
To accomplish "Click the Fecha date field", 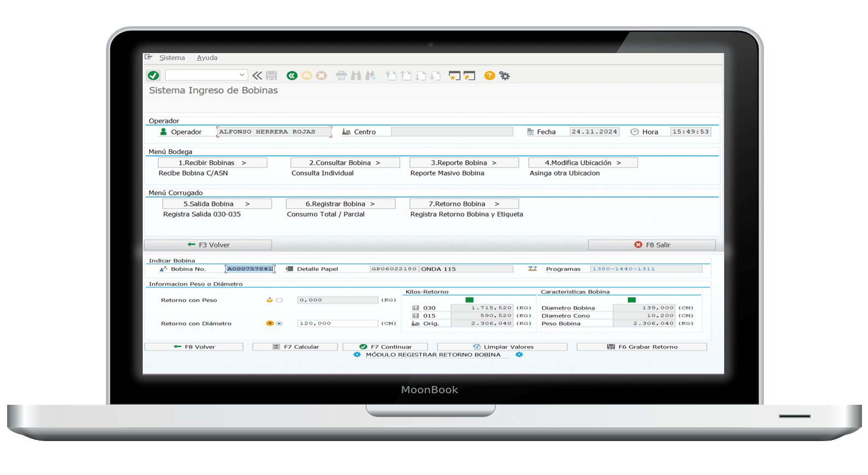I will [x=595, y=131].
